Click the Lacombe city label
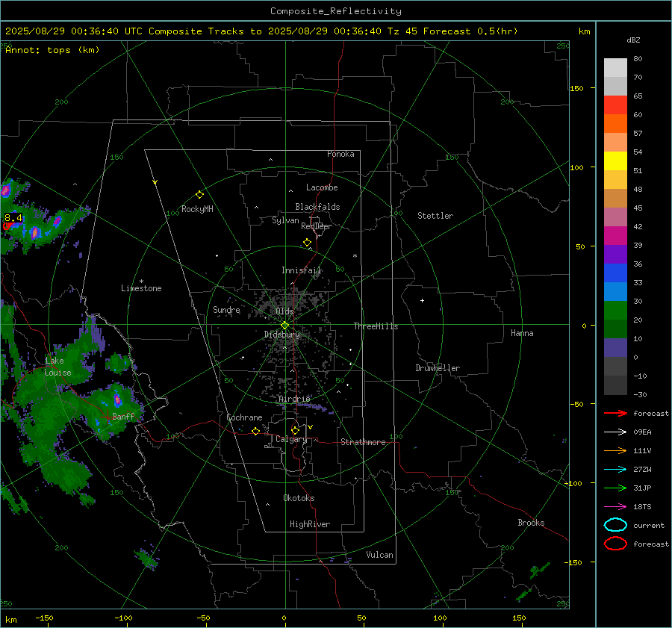Screen dimensions: 672x628 [322, 187]
